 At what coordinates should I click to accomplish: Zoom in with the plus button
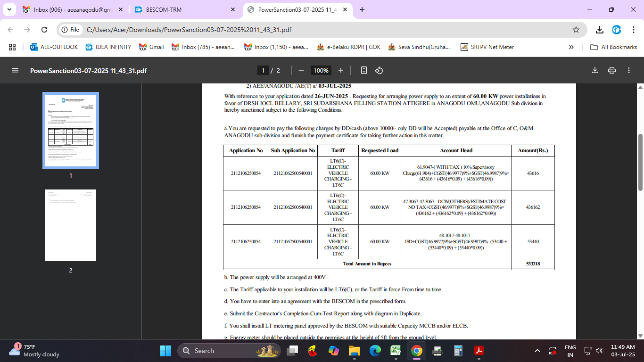[341, 70]
